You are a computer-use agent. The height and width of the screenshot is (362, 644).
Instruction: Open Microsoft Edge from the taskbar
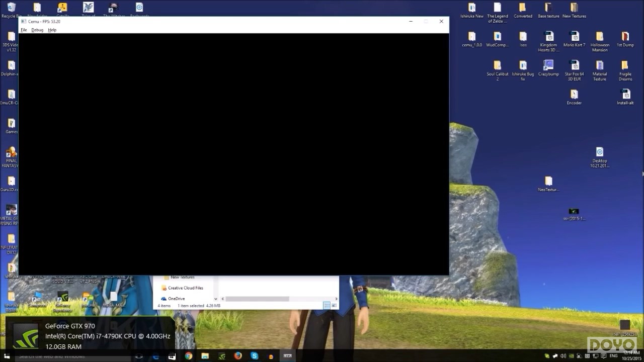[156, 356]
